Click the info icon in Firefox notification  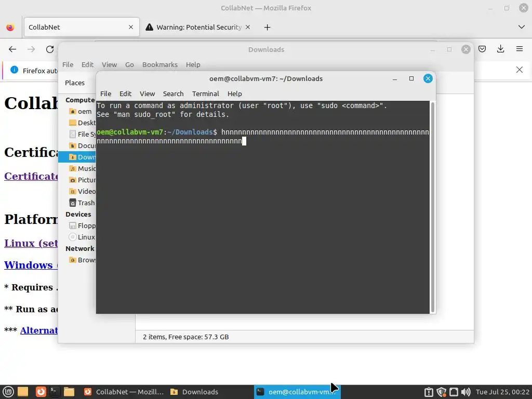(14, 70)
